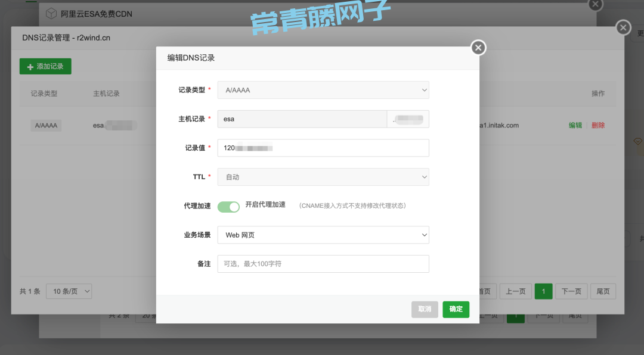Click the 记录值 input field

pyautogui.click(x=323, y=148)
